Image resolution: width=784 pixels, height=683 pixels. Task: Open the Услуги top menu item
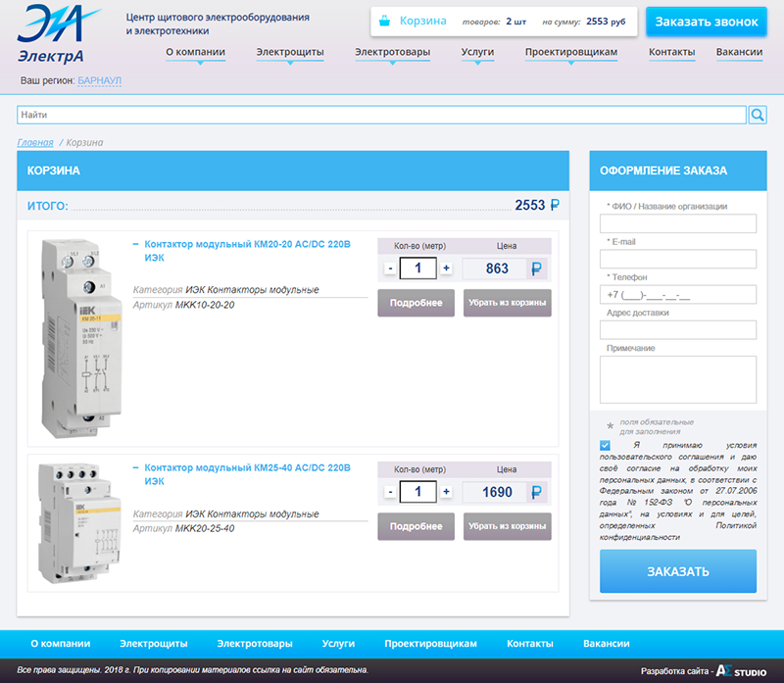coord(477,52)
